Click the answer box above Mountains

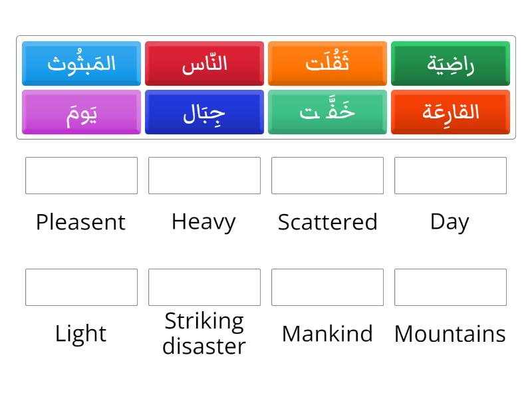[x=450, y=287]
